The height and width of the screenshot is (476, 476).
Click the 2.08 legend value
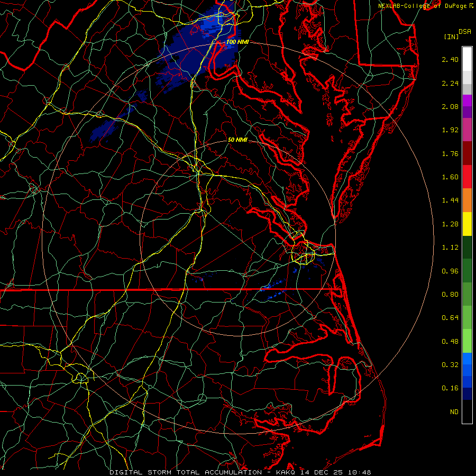tap(450, 106)
